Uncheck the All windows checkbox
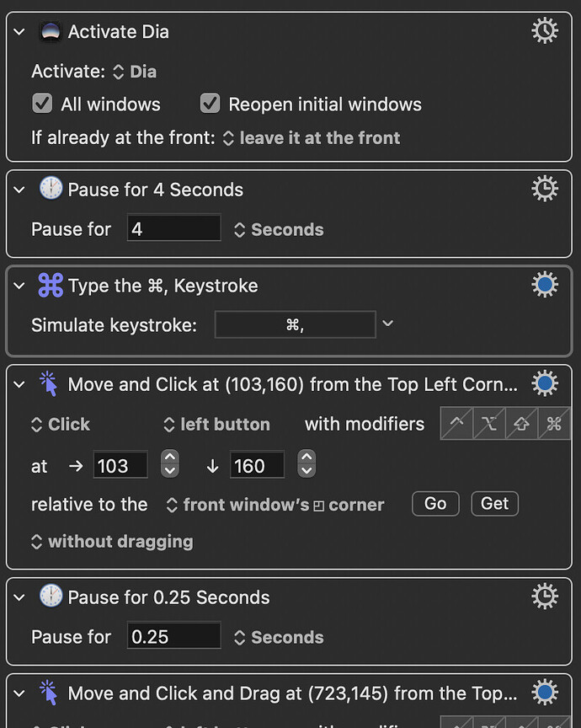The width and height of the screenshot is (581, 728). click(42, 104)
